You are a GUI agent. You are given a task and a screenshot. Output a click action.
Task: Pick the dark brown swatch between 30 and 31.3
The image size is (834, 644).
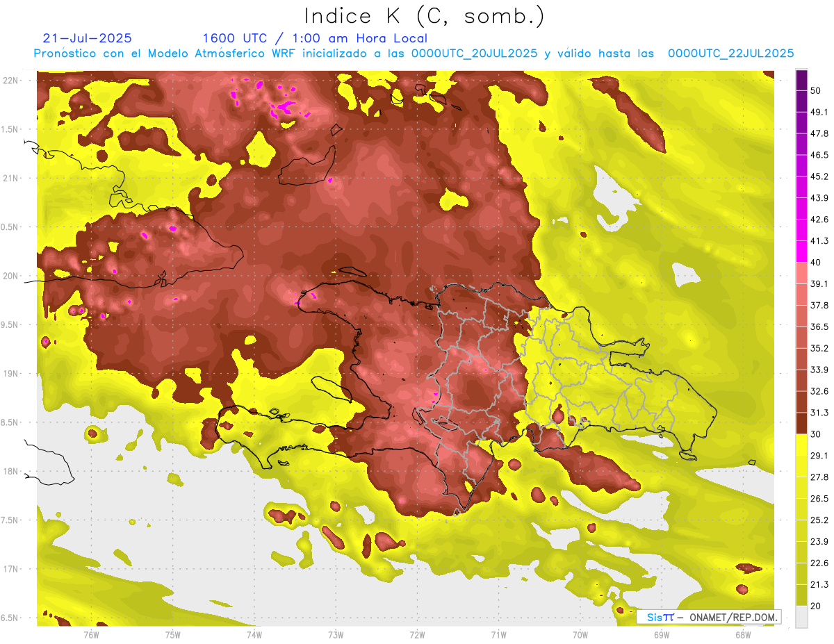(801, 423)
